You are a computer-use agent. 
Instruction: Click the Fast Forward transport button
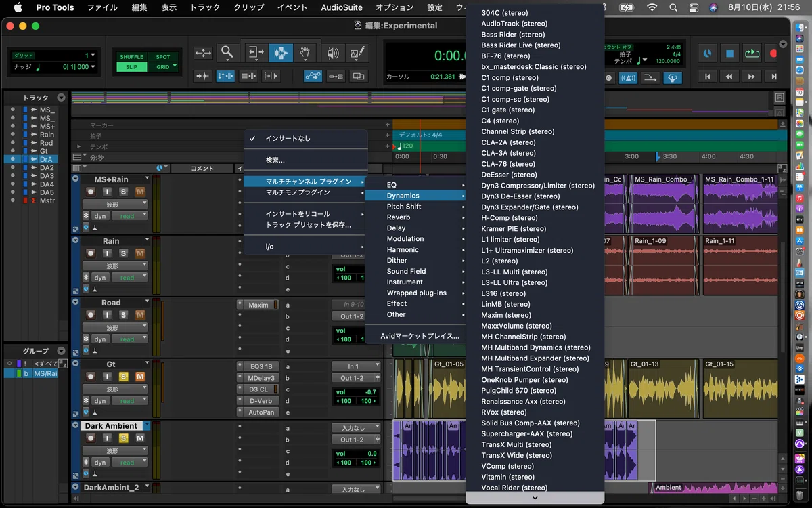click(x=752, y=77)
